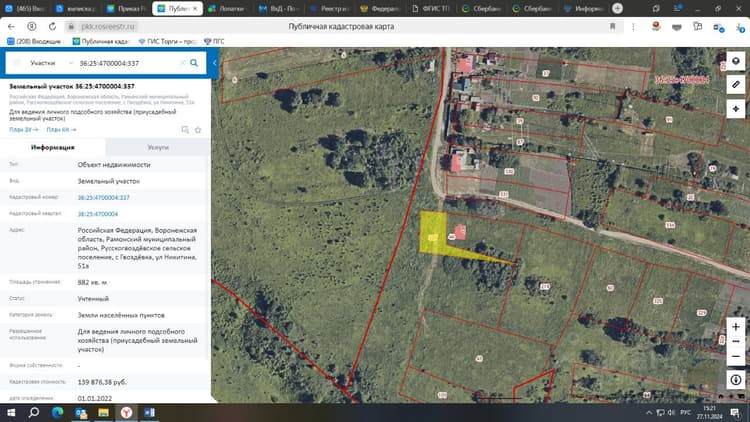Screen dimensions: 750x422
Task: Click the cadastral quarter link 36:25:4700004
Action: pyautogui.click(x=98, y=214)
